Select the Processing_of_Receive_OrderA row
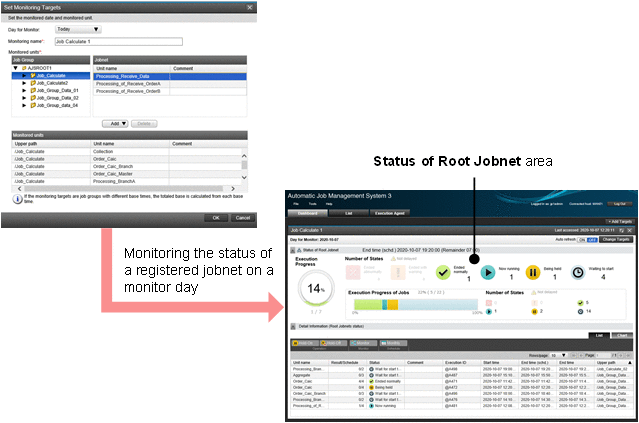 click(170, 84)
